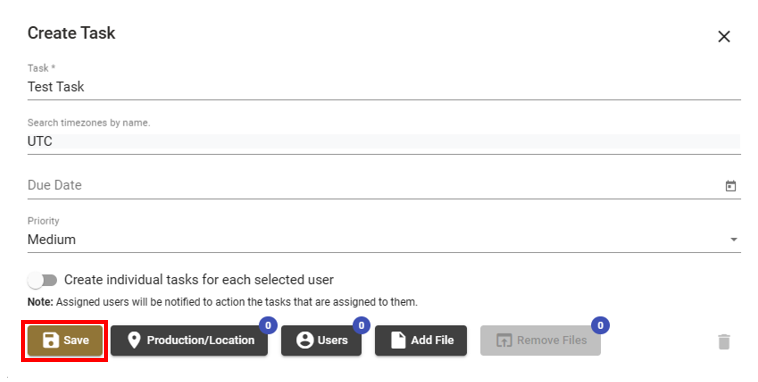Viewport: 758px width, 382px height.
Task: Click into the Task name field
Action: click(x=384, y=87)
